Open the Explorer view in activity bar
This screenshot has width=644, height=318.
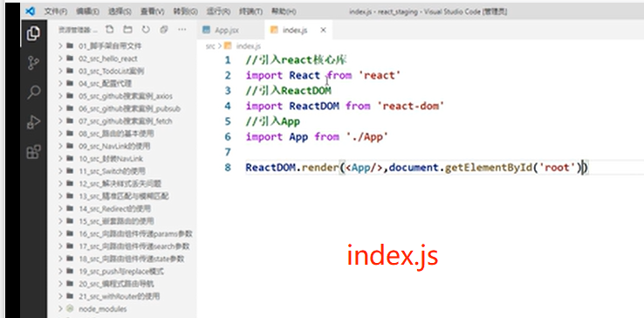[33, 33]
